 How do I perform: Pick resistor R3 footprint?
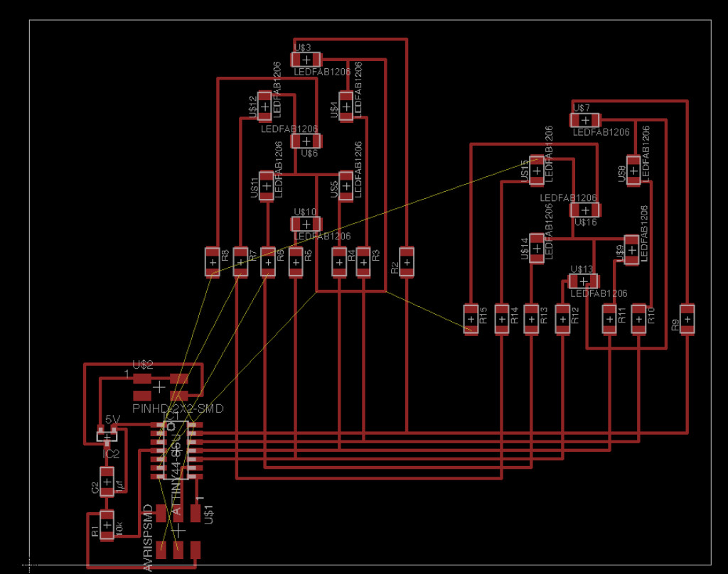pos(363,263)
